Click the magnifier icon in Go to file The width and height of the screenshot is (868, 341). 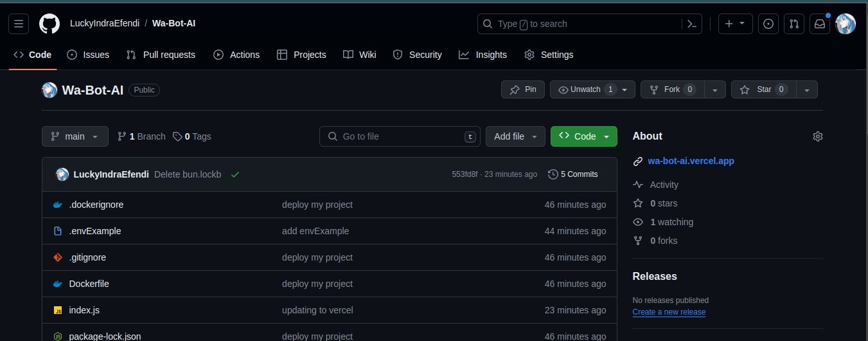point(333,136)
